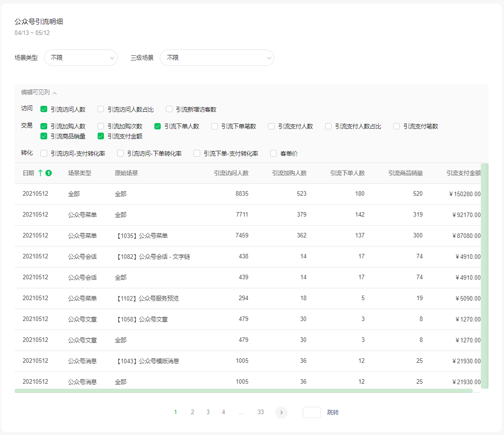Click the 场景类型 column header
This screenshot has width=504, height=435.
pyautogui.click(x=79, y=173)
